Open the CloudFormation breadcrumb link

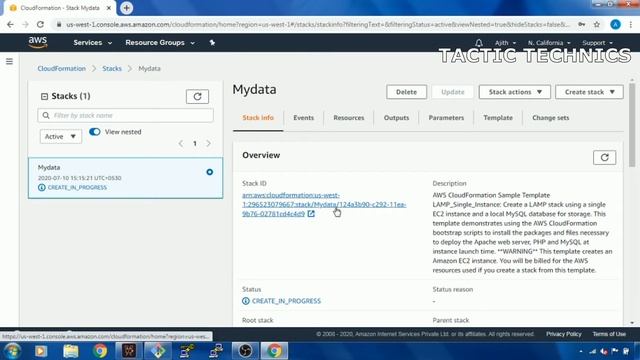(62, 69)
